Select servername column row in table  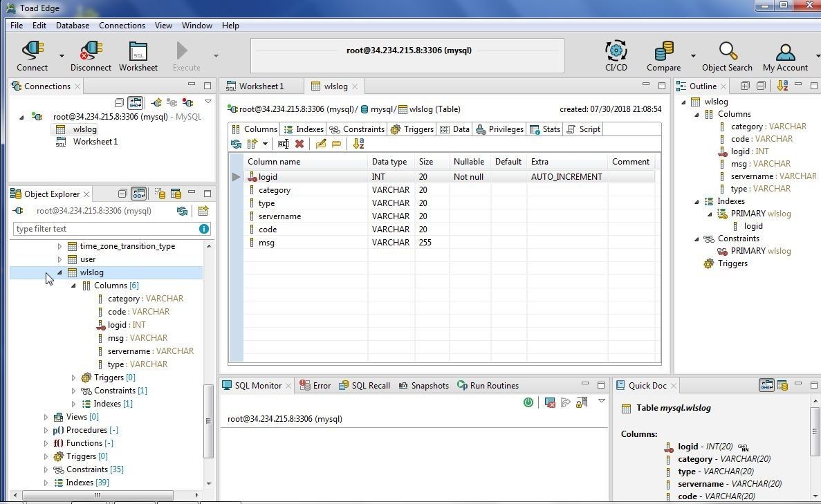pos(450,216)
